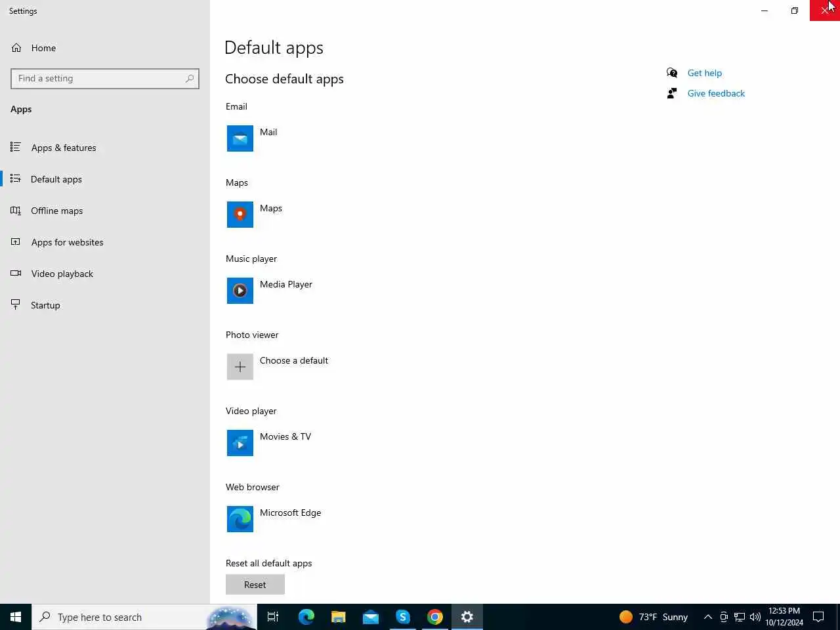Screen dimensions: 840x630
Task: Open Apps & features settings page
Action: [x=105, y=148]
